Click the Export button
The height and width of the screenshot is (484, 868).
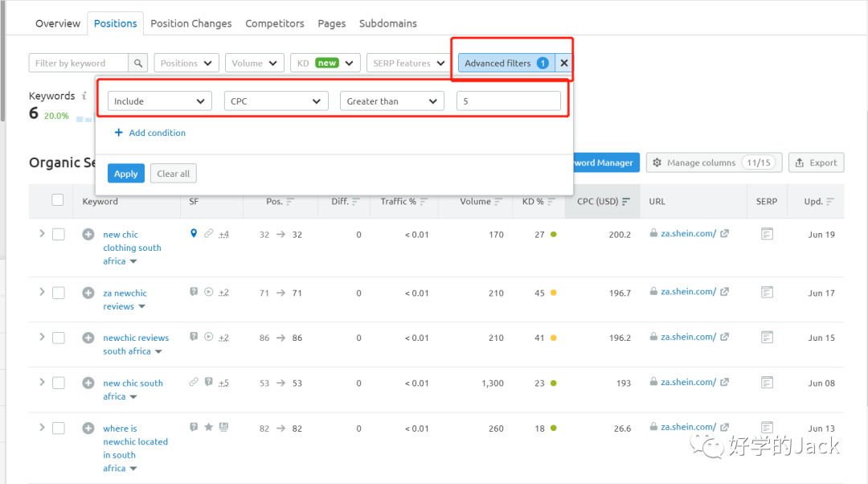[816, 163]
